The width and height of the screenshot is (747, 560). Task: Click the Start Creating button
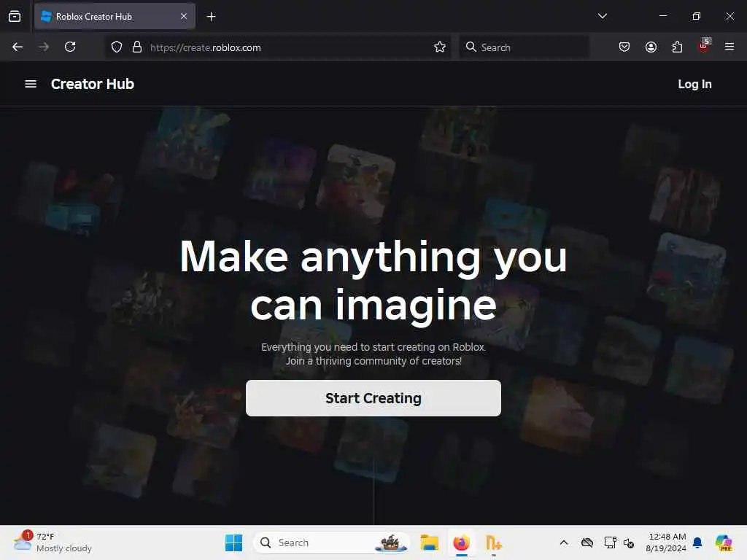(x=373, y=398)
